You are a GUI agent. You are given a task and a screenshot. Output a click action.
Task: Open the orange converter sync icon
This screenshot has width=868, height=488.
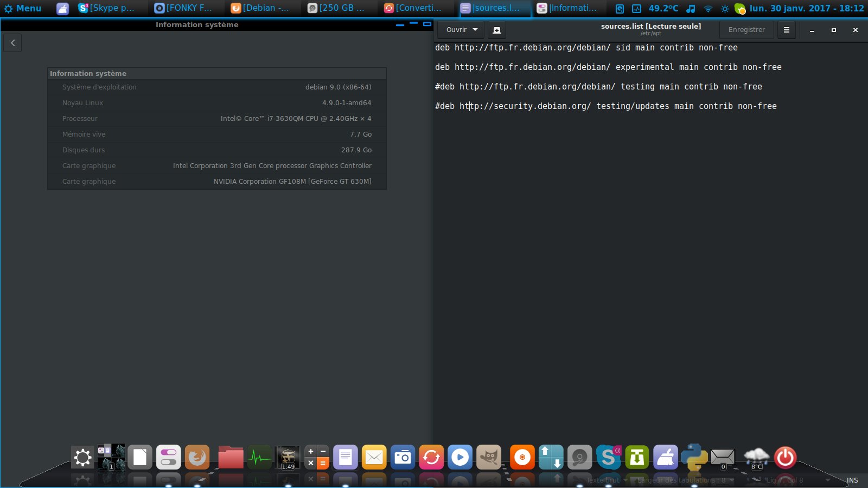click(431, 458)
